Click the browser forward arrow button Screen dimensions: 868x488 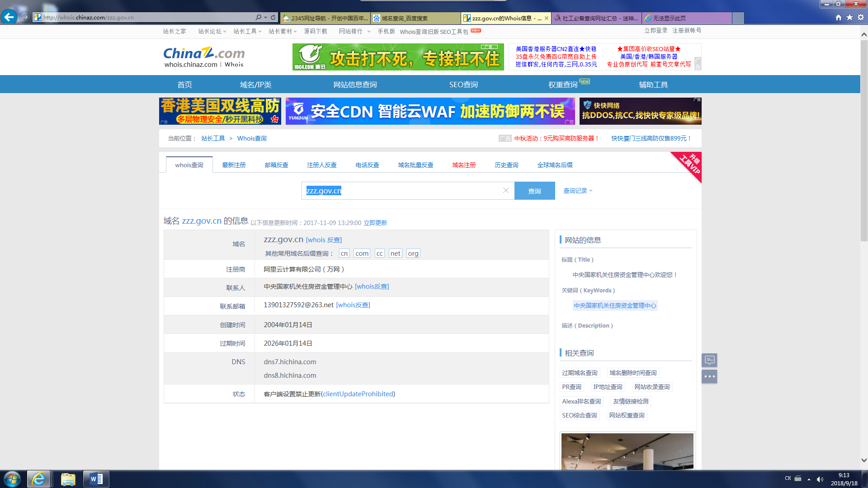point(25,17)
